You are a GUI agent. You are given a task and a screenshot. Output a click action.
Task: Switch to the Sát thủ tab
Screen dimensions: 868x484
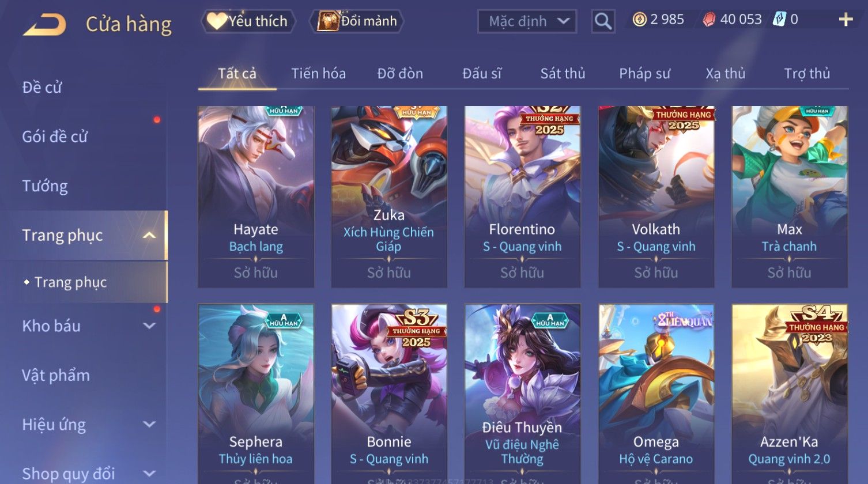563,74
